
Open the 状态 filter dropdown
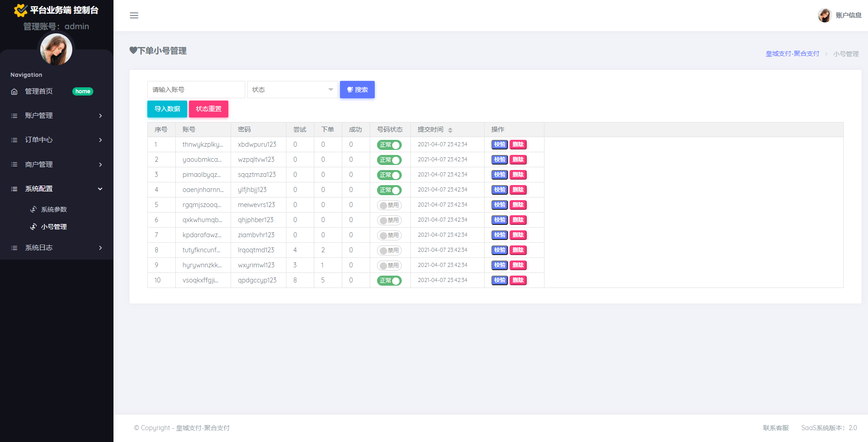(292, 90)
